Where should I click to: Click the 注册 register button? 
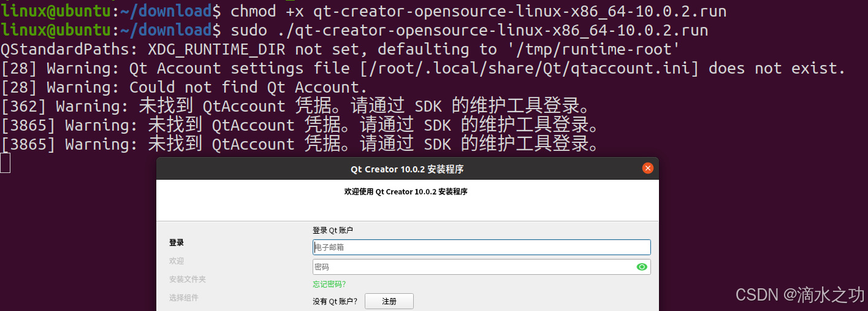point(389,301)
